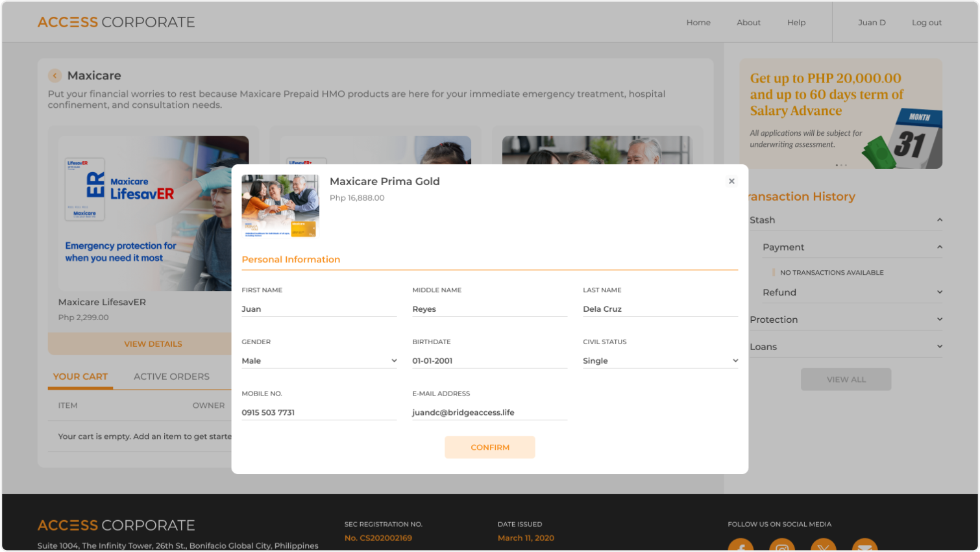Viewport: 980px width, 552px height.
Task: Click the Birthdate field
Action: coord(490,360)
